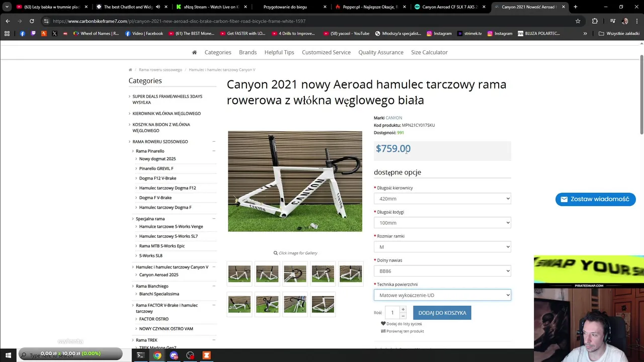Open the browser extensions puzzle icon

[x=595, y=21]
